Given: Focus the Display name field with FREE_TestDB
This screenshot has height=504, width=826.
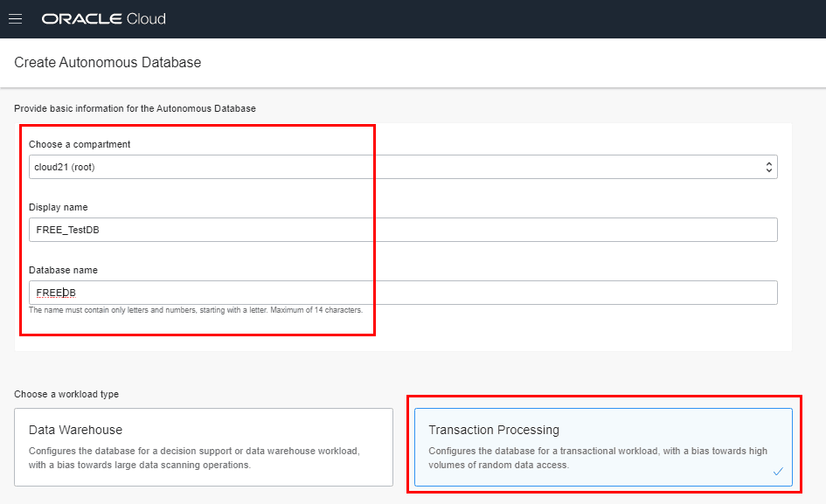Looking at the screenshot, I should click(x=402, y=230).
